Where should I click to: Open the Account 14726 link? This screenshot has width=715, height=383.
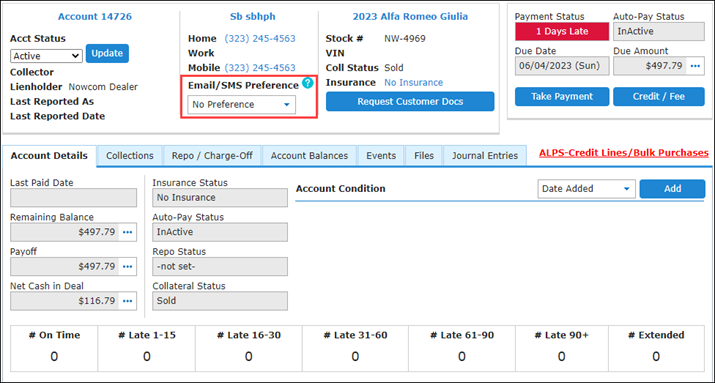click(x=95, y=17)
